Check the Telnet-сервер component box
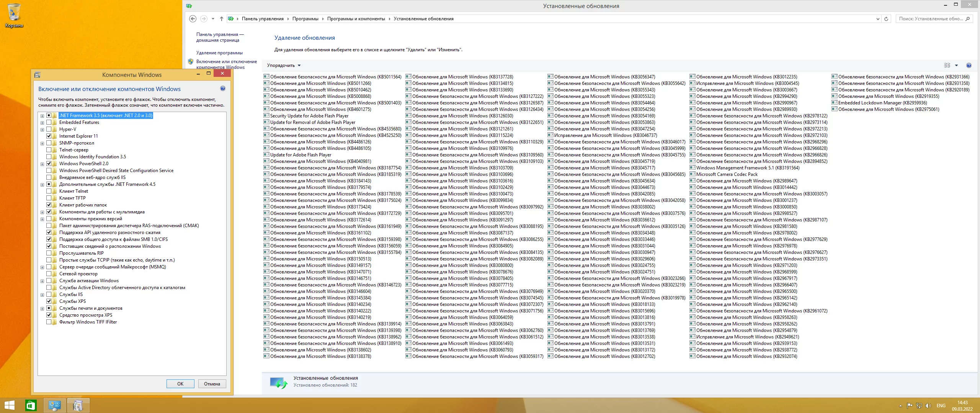The width and height of the screenshot is (980, 413). coord(49,150)
